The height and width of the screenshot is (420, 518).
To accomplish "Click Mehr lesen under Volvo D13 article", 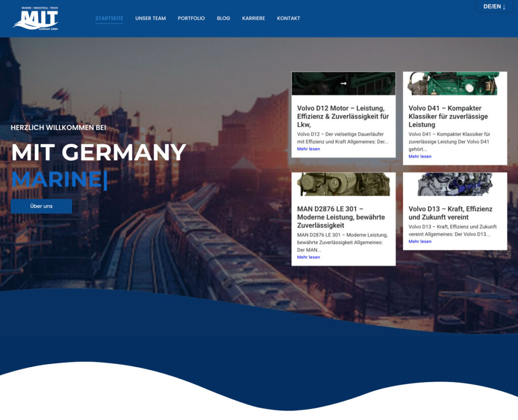I will (420, 241).
